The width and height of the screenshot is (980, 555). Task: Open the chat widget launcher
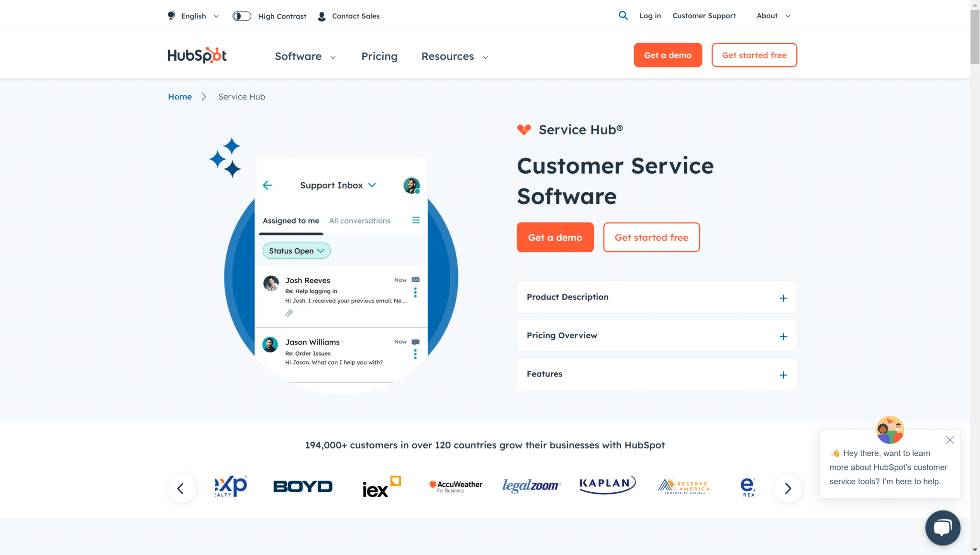tap(943, 528)
